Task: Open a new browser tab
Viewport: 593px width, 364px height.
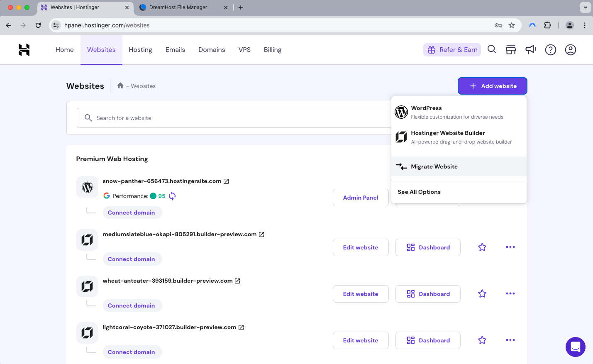Action: (241, 7)
